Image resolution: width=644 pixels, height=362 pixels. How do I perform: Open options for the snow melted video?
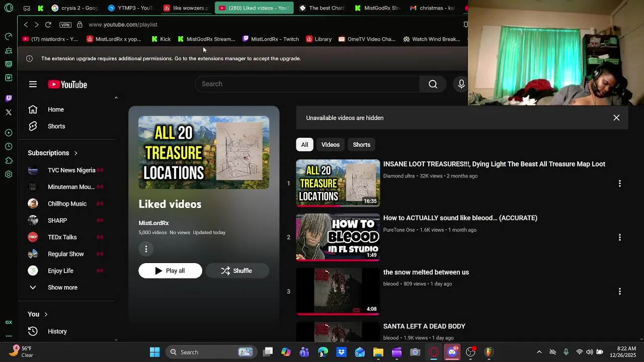(x=619, y=292)
